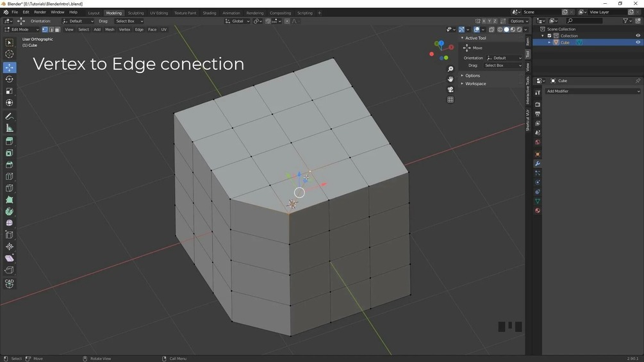
Task: Pick the Knife tool
Action: [10, 188]
